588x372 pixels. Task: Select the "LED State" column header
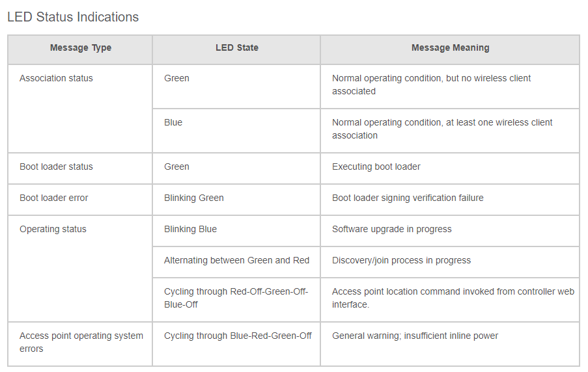(237, 47)
